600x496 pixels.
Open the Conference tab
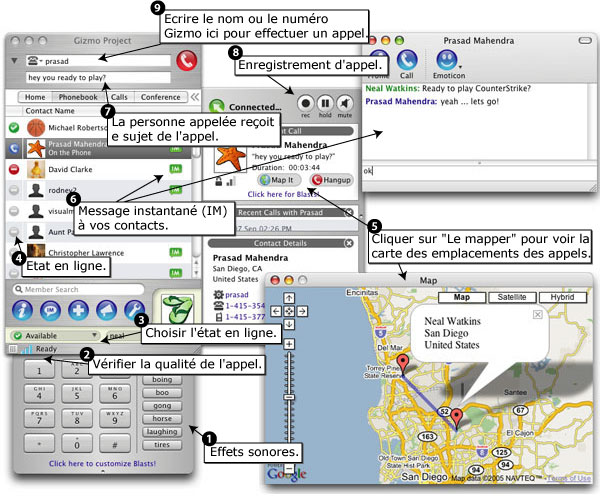[x=160, y=97]
